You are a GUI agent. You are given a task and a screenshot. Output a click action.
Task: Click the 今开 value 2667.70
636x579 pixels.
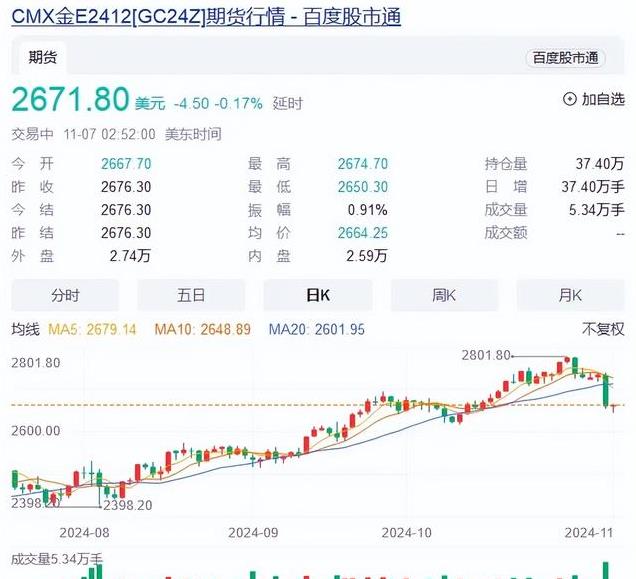pos(126,164)
